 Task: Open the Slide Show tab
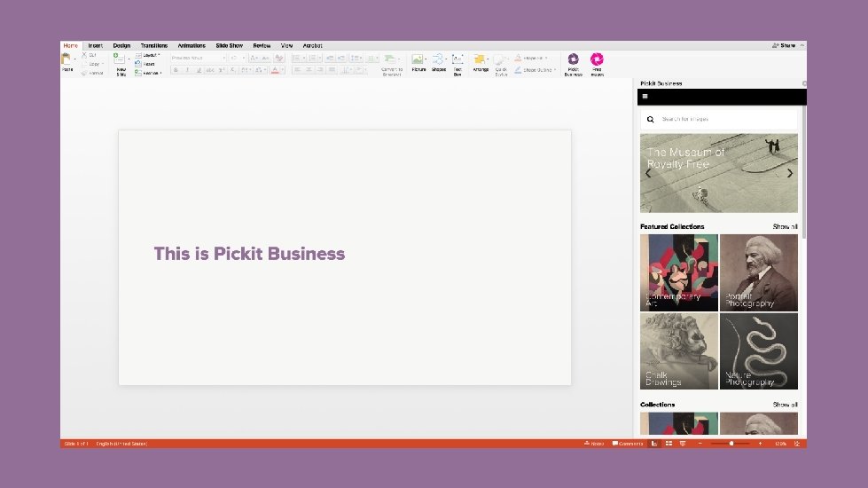[x=229, y=45]
